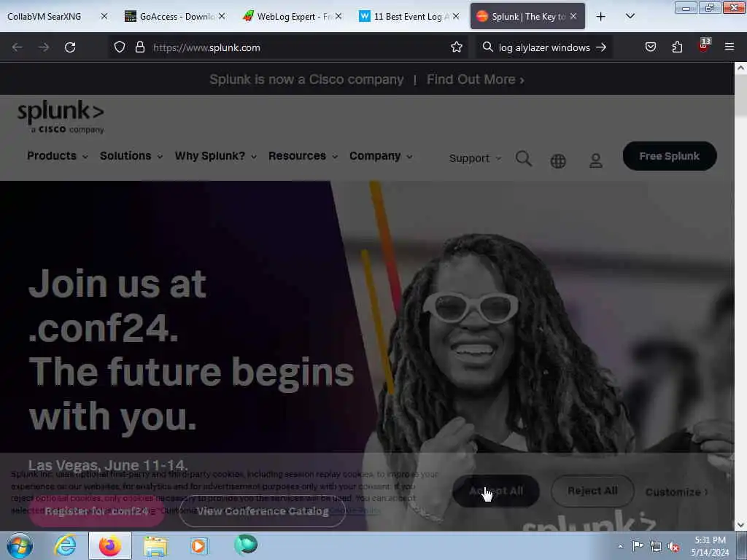
Task: Submit search with the arrow button
Action: 601,47
